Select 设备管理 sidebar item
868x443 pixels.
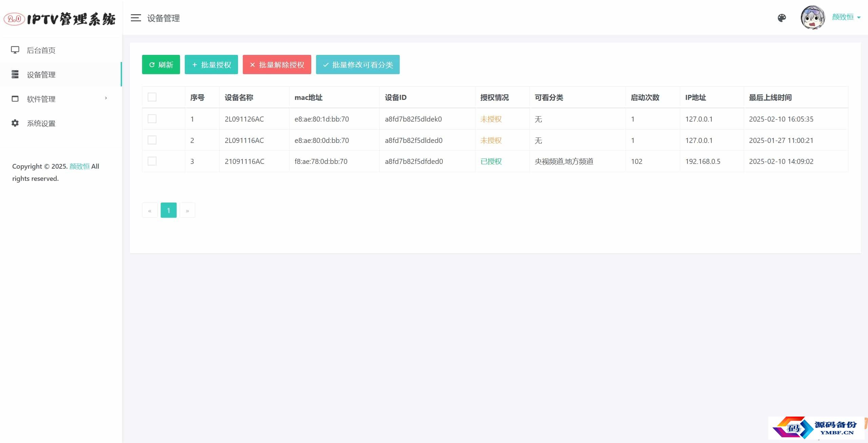coord(61,75)
